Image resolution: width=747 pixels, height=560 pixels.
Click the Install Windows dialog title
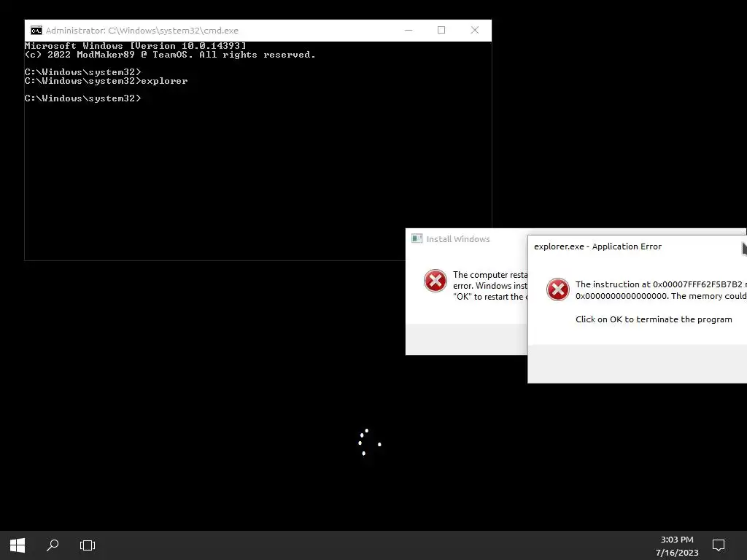[x=458, y=239]
